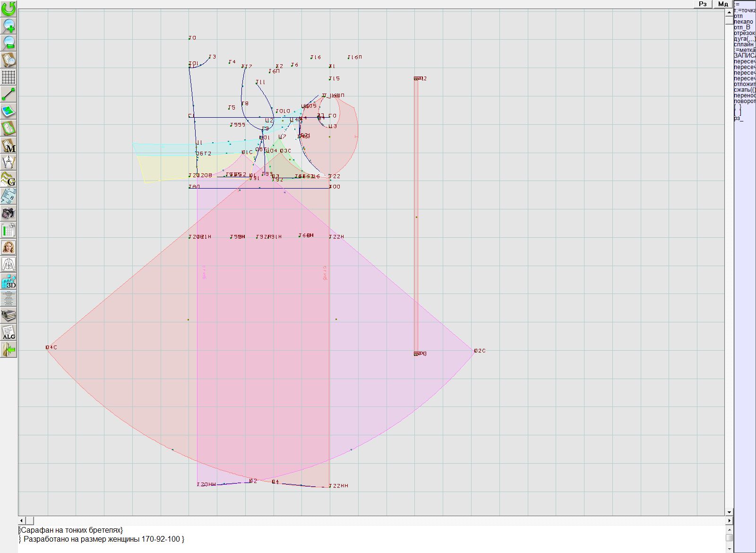Zoom out with the magnifier minus icon
Screen dimensions: 756x553
click(9, 43)
